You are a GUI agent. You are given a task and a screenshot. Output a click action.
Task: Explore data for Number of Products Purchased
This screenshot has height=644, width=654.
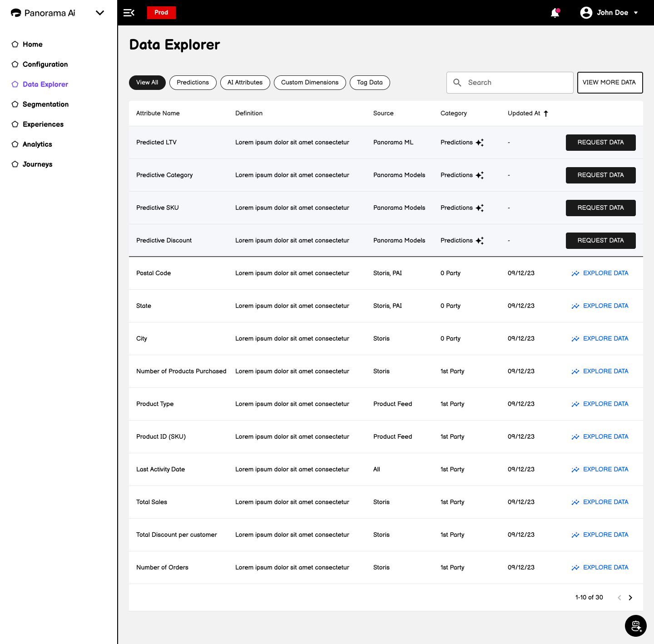click(600, 372)
